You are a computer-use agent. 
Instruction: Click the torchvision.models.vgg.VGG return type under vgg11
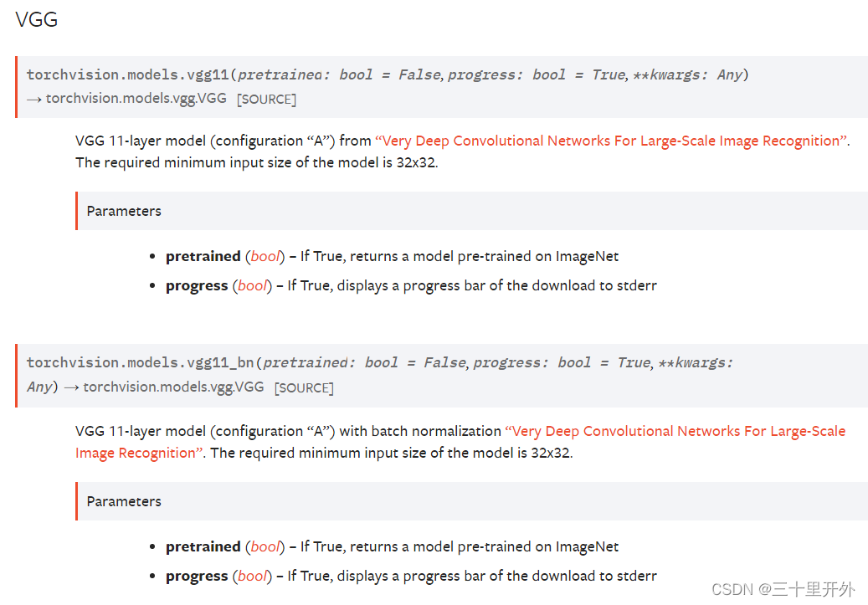click(x=136, y=99)
